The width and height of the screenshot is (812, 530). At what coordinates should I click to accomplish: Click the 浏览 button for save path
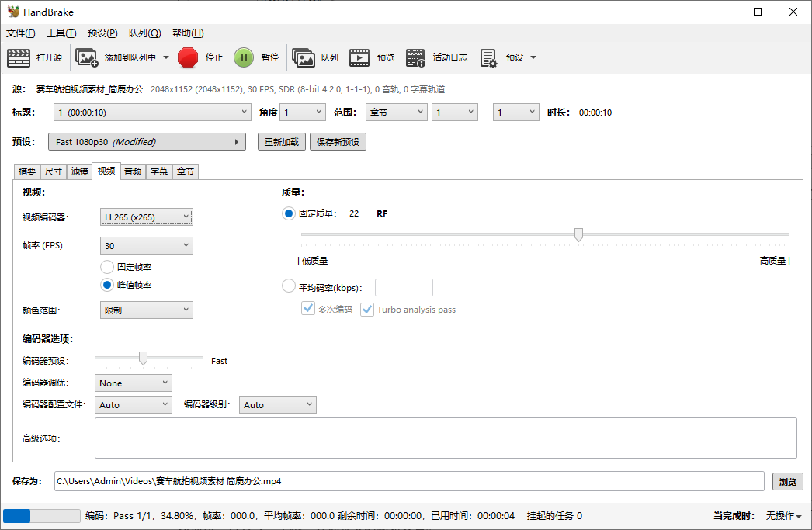(787, 481)
